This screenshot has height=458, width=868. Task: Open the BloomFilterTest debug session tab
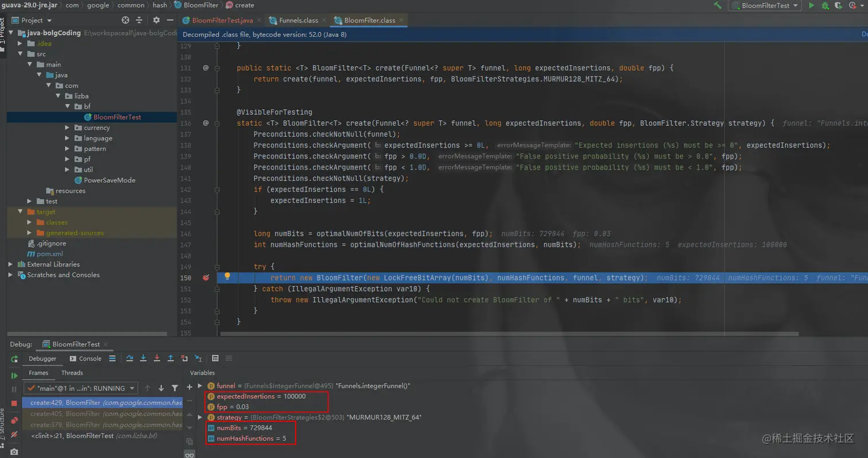point(76,344)
